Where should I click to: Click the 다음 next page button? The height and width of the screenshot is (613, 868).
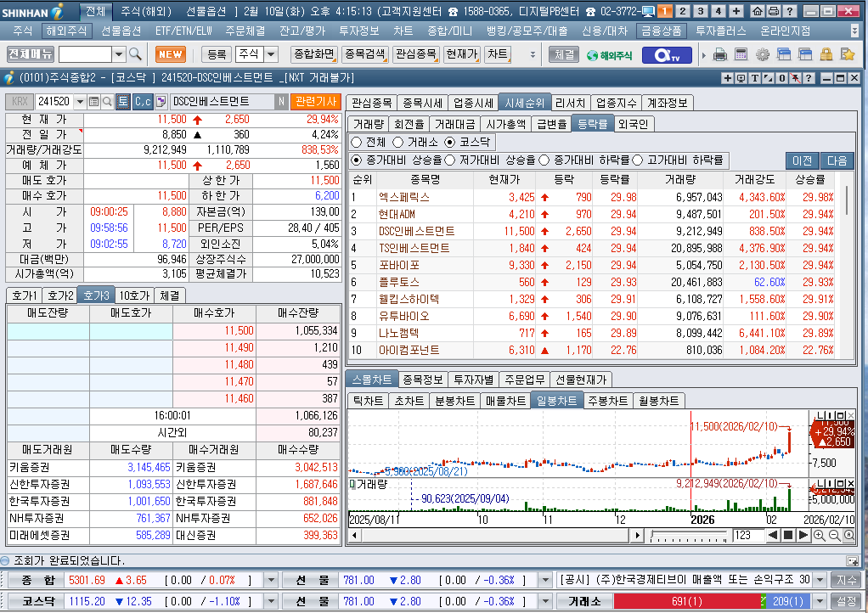pyautogui.click(x=837, y=160)
